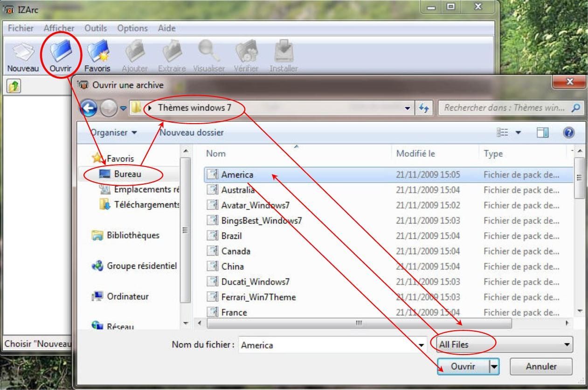Select Bureau in the navigation pane
Viewport: 588px width, 390px height.
(x=128, y=174)
